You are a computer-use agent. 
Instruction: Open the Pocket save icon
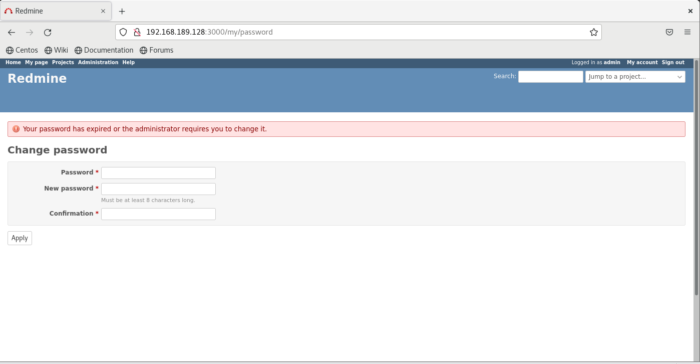pos(669,32)
